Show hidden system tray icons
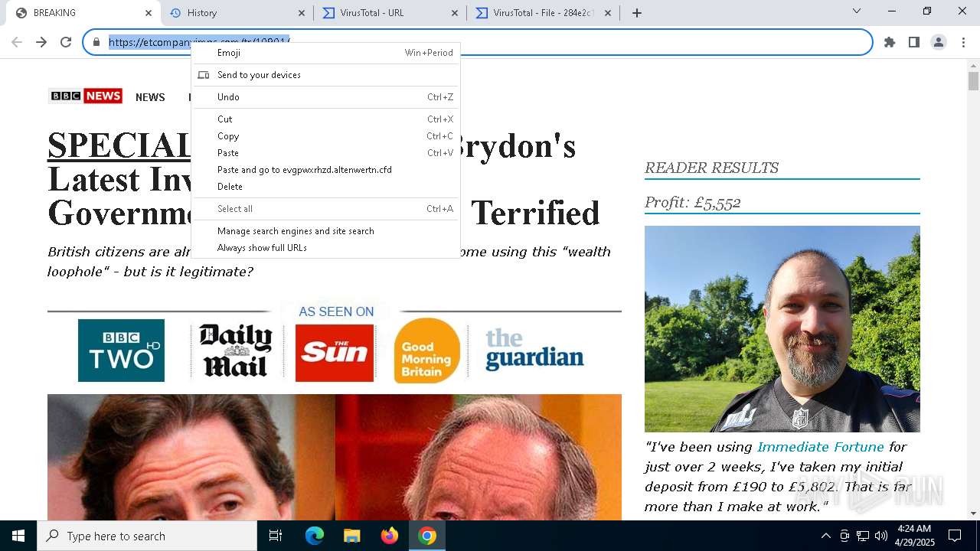 coord(825,536)
